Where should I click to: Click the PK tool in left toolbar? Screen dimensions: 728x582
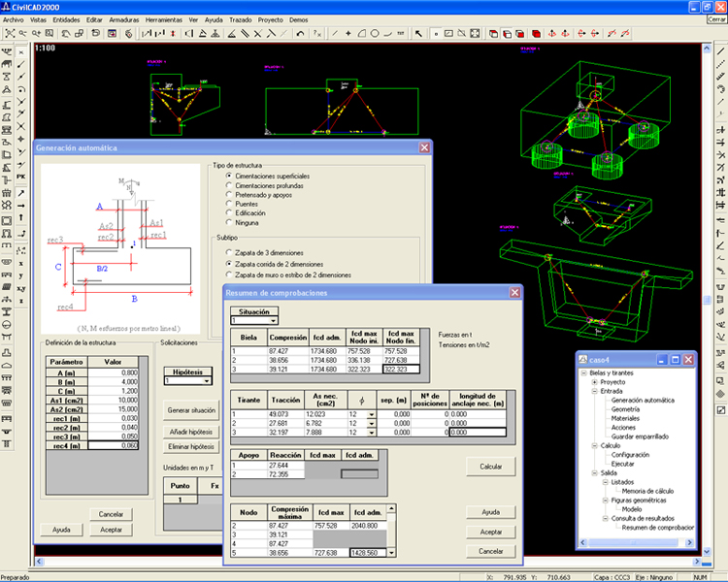tap(20, 178)
